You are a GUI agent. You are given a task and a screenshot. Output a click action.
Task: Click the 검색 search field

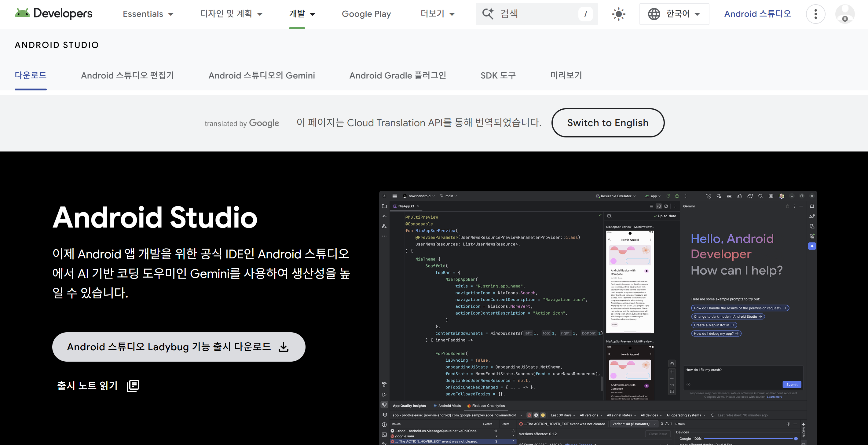click(537, 14)
